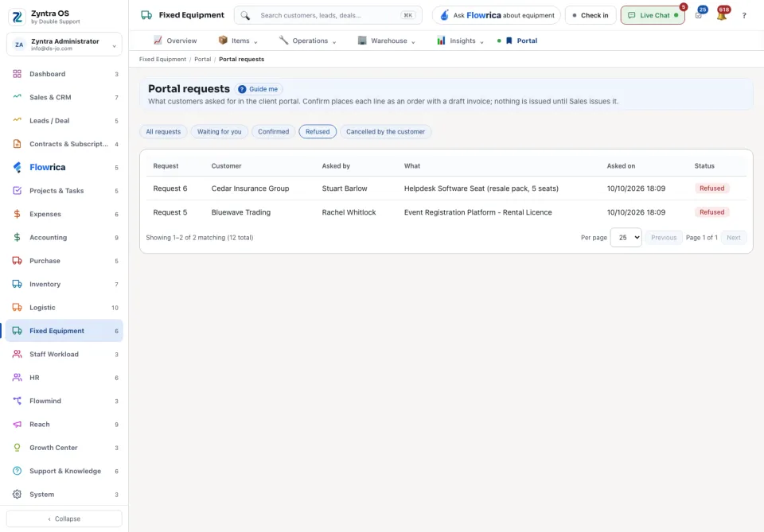Image resolution: width=764 pixels, height=532 pixels.
Task: Click the Guide me button
Action: point(259,89)
